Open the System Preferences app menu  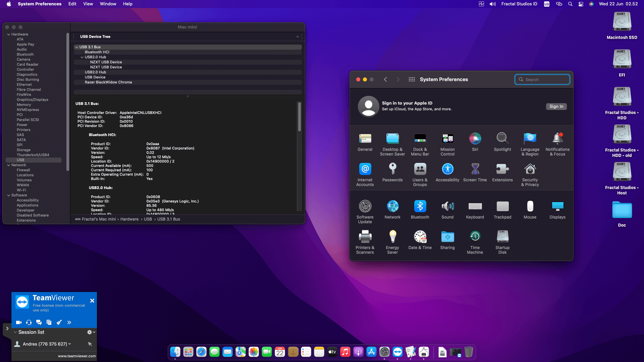[x=40, y=4]
